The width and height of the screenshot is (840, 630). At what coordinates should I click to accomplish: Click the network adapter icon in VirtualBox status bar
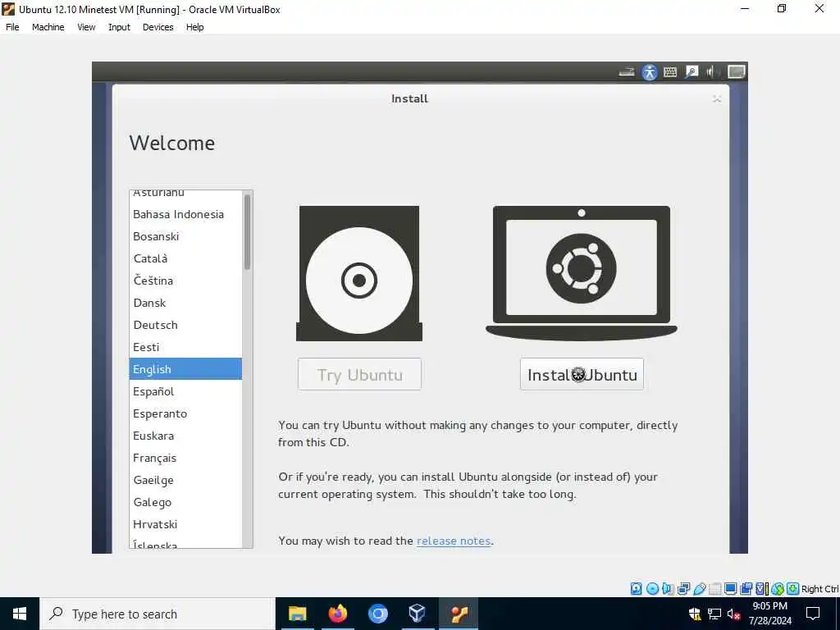(x=683, y=589)
